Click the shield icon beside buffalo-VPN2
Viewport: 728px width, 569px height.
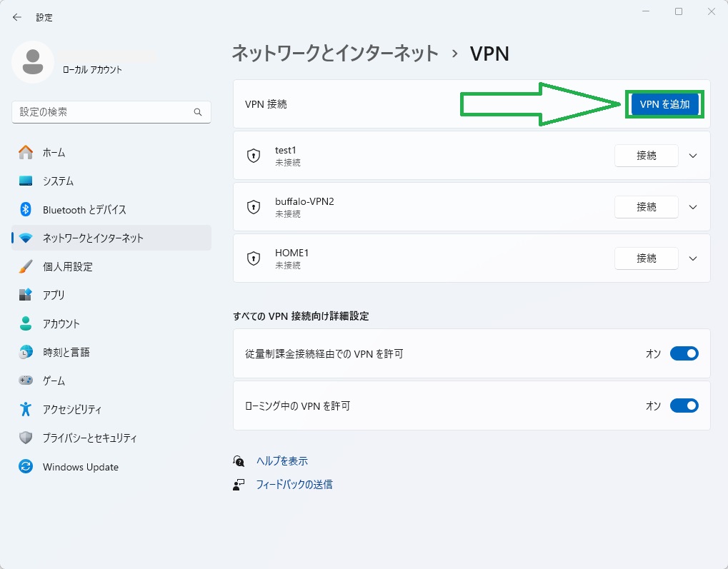[253, 207]
